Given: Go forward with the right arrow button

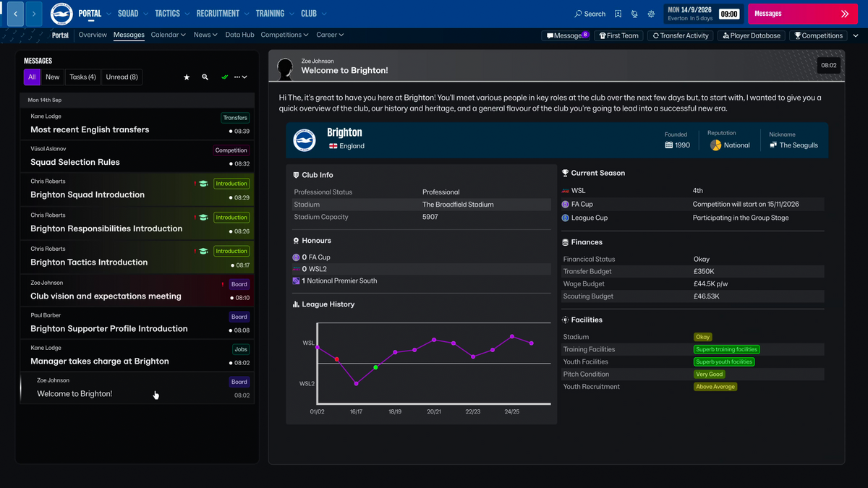Looking at the screenshot, I should [34, 14].
